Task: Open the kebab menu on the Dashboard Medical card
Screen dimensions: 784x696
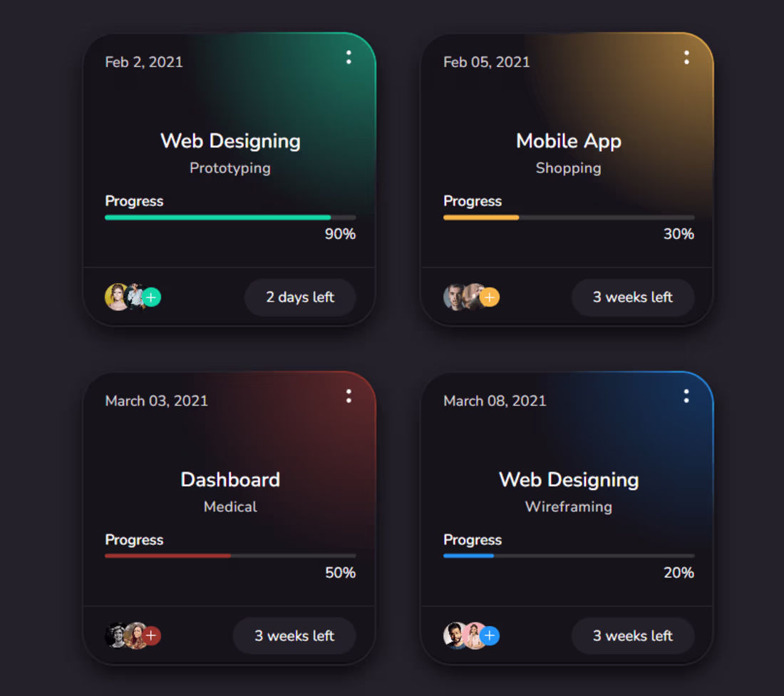Action: click(349, 396)
